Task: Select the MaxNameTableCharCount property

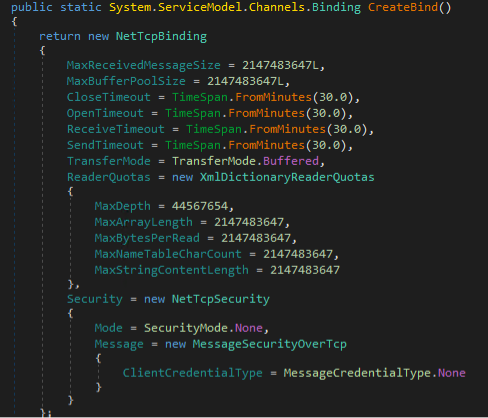Action: point(168,254)
